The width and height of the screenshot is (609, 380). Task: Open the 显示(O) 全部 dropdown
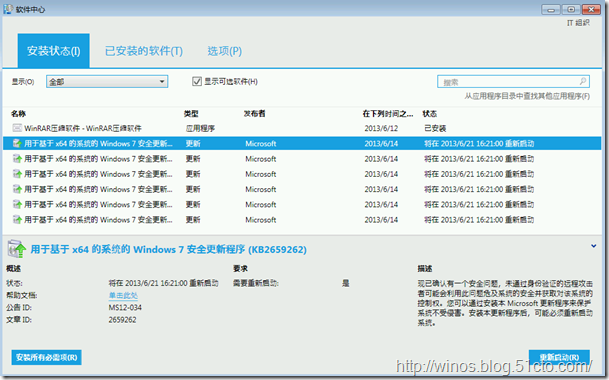click(107, 82)
